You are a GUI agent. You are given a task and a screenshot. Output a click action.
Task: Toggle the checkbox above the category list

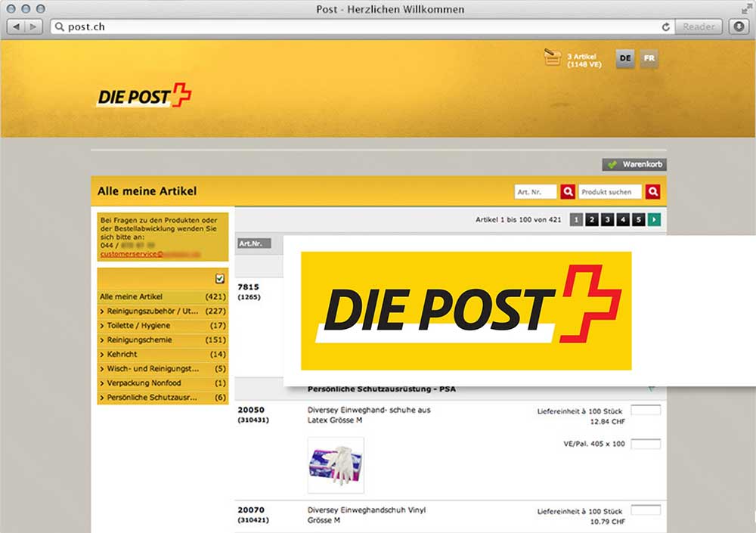click(220, 278)
